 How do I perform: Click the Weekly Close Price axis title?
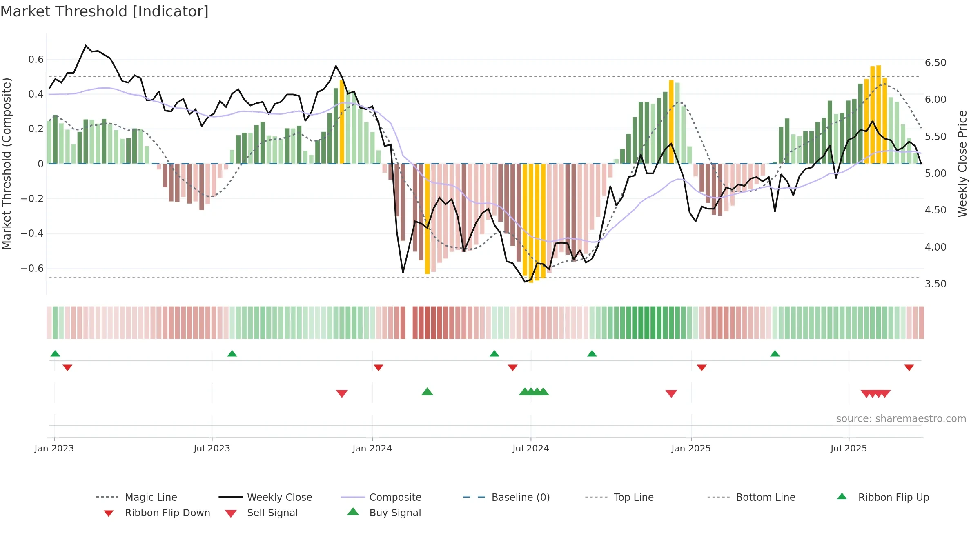(x=962, y=163)
